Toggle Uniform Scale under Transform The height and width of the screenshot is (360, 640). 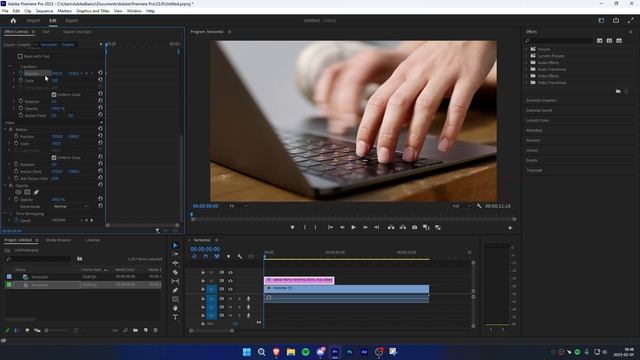click(x=54, y=94)
